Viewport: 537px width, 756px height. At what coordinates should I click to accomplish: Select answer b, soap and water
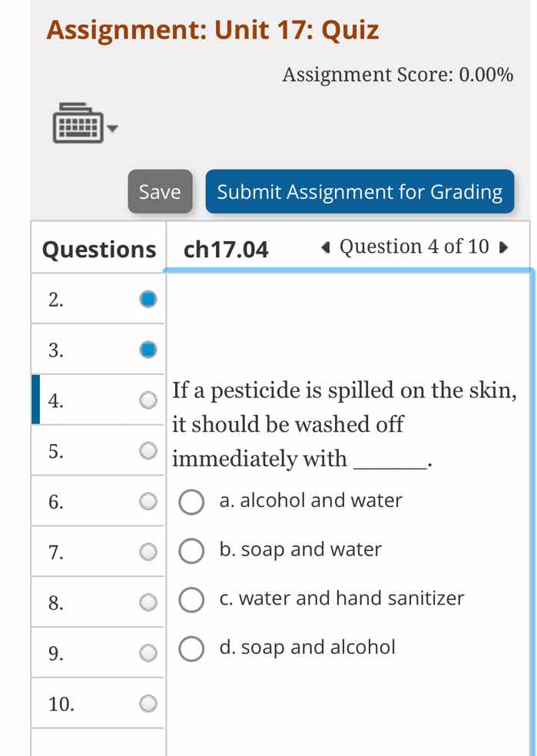(x=191, y=551)
